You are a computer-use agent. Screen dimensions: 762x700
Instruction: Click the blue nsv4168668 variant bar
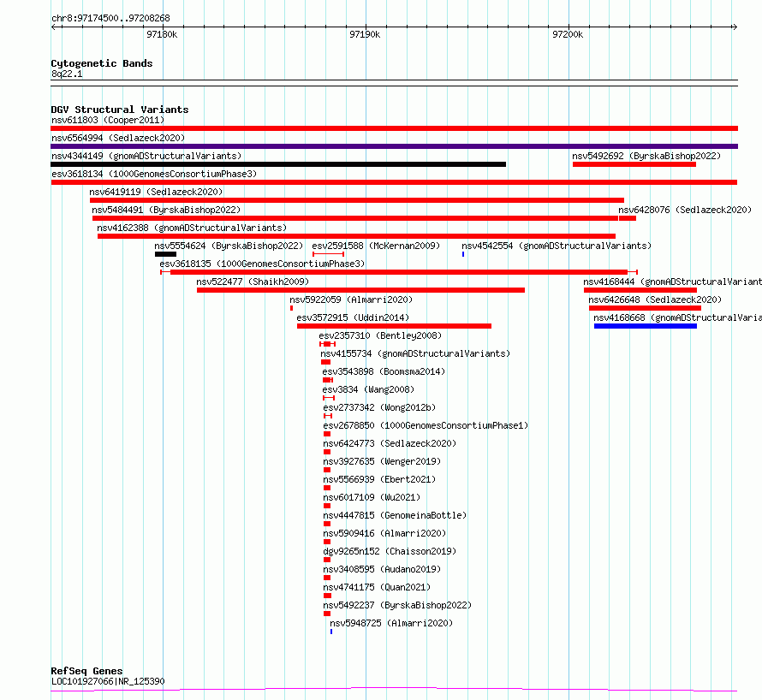pos(646,326)
